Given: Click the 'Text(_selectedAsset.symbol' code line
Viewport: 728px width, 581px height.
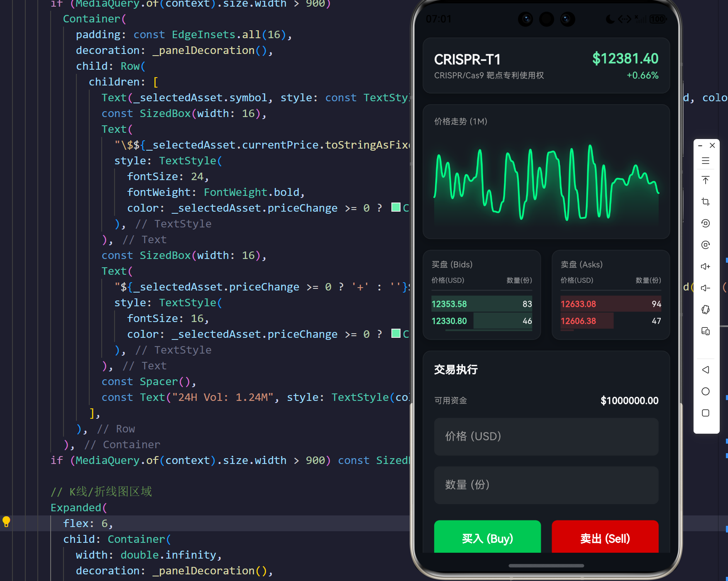Looking at the screenshot, I should (x=256, y=98).
